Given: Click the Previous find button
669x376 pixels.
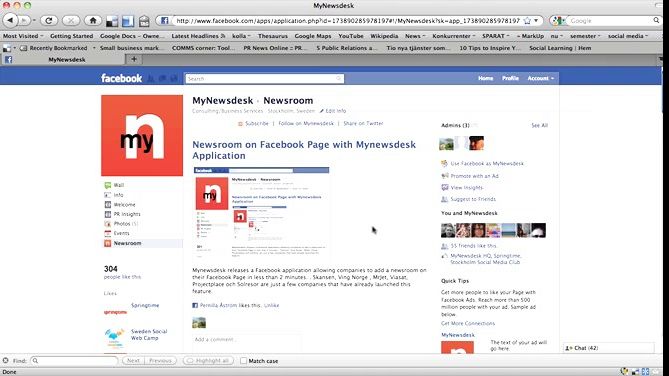Looking at the screenshot, I should (160, 361).
